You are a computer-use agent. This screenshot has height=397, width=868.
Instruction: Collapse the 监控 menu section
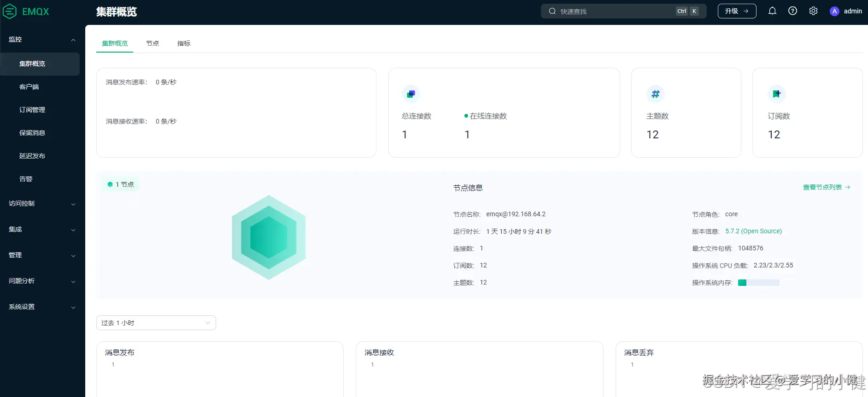pos(42,40)
